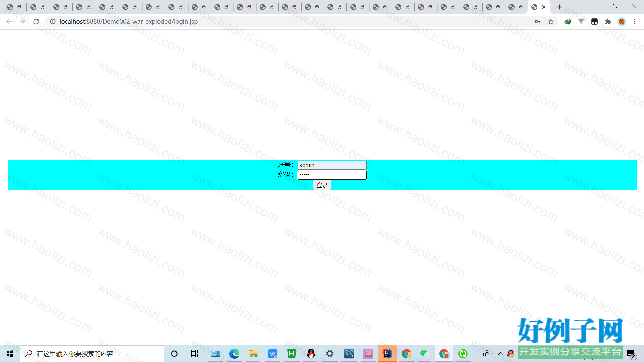Bookmark this page with the star icon
644x362 pixels.
(551, 22)
